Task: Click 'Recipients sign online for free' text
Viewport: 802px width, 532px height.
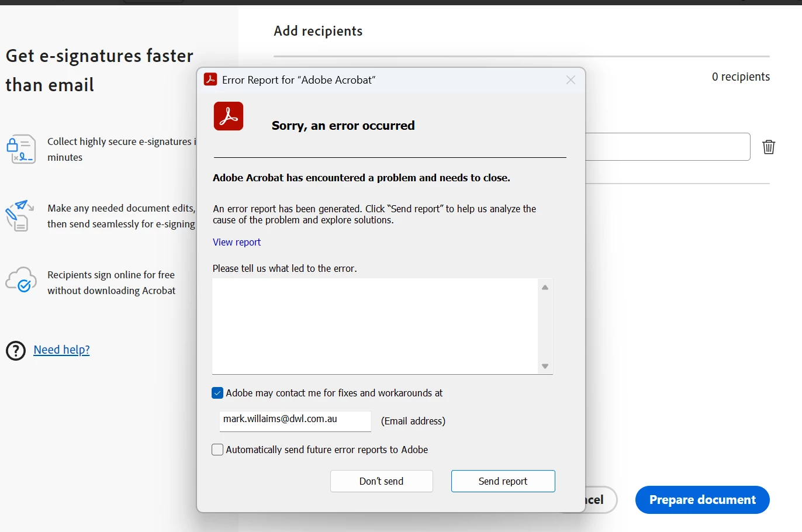Action: [x=111, y=275]
